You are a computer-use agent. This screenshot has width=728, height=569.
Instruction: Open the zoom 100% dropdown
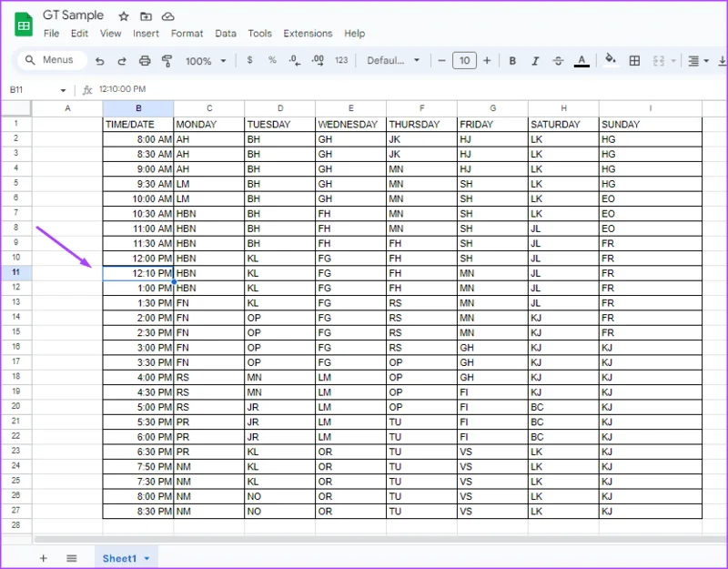pyautogui.click(x=206, y=61)
